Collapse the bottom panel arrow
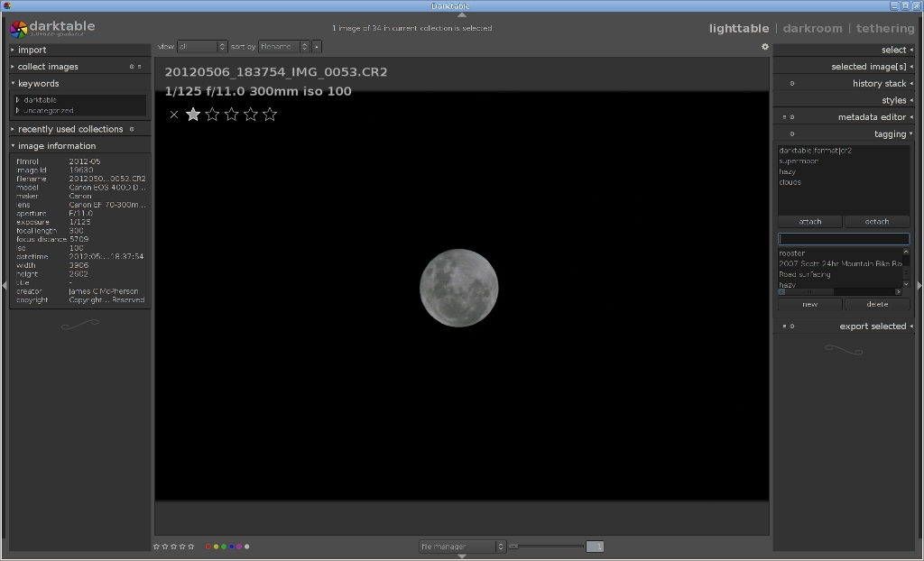 (462, 556)
